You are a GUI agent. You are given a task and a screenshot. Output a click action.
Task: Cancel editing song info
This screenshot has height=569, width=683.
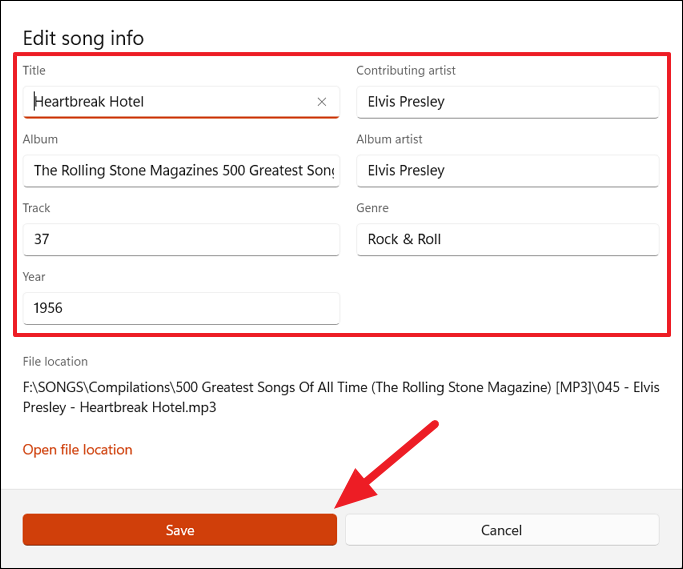(x=502, y=530)
